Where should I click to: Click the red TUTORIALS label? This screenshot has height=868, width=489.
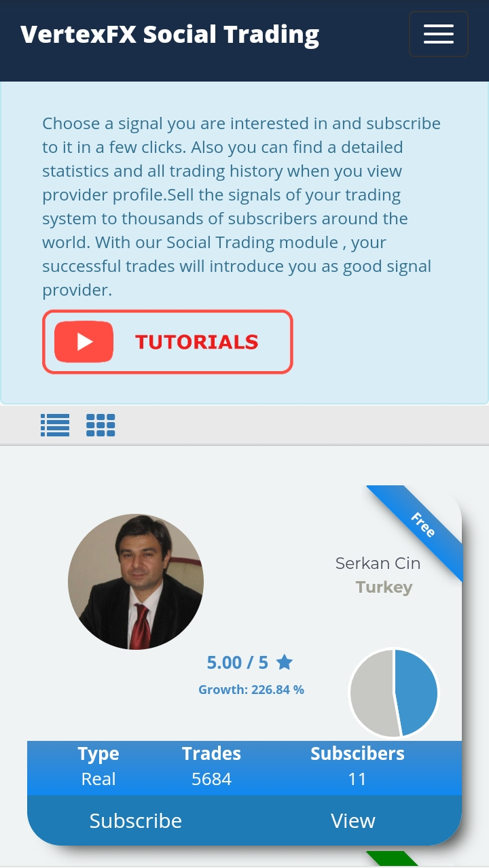(197, 342)
